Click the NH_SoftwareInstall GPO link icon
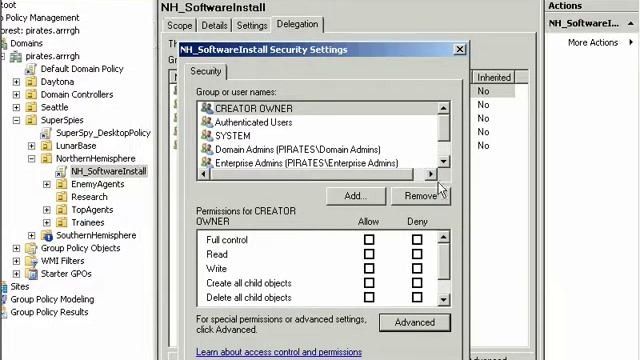Viewport: 640px width, 360px height. pos(61,171)
